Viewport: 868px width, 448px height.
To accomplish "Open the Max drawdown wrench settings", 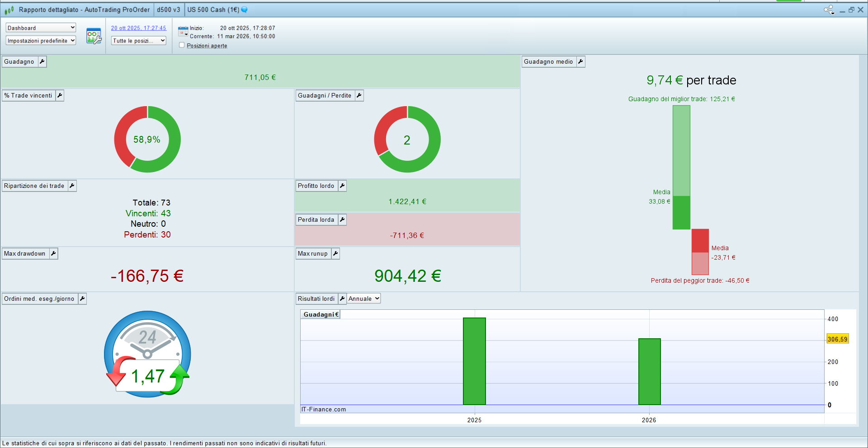I will 53,254.
